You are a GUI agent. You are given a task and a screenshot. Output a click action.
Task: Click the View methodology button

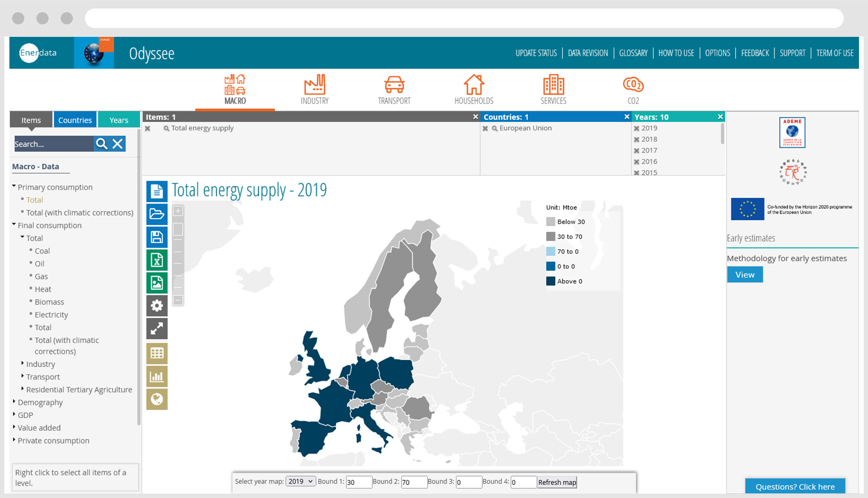(x=744, y=275)
